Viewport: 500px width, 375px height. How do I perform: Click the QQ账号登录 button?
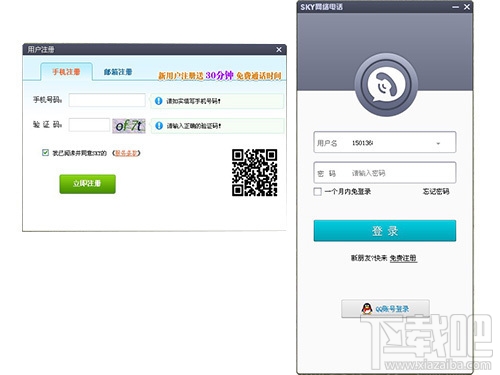385,309
